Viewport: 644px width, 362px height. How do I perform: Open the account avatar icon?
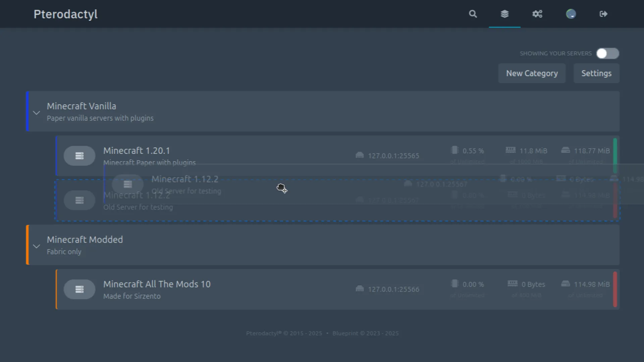point(571,14)
